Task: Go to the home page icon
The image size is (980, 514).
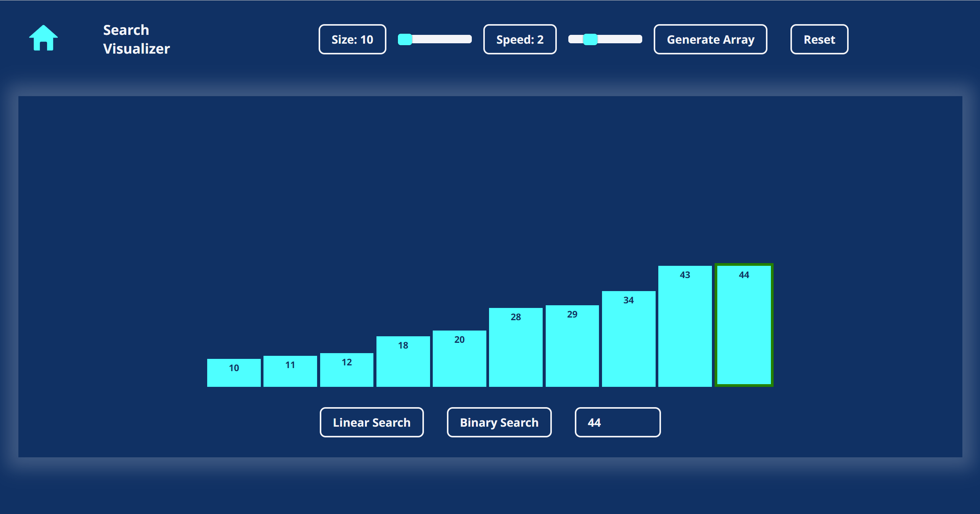Action: (x=43, y=38)
